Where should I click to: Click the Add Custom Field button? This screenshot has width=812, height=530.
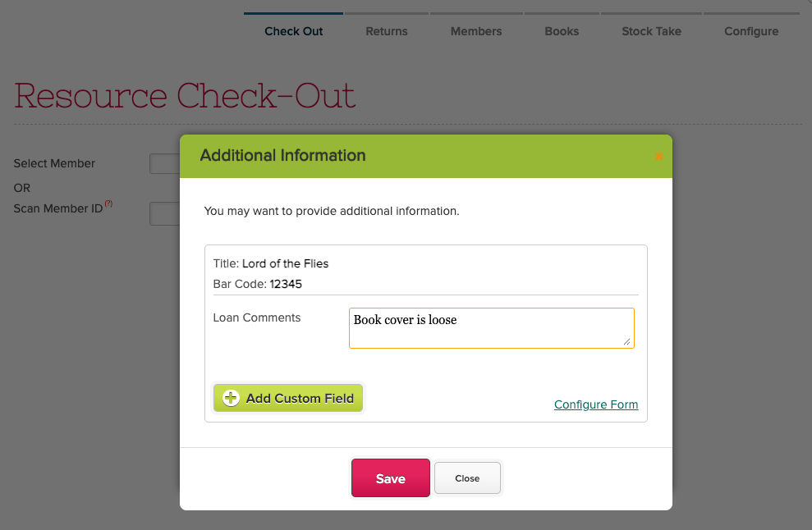point(288,398)
